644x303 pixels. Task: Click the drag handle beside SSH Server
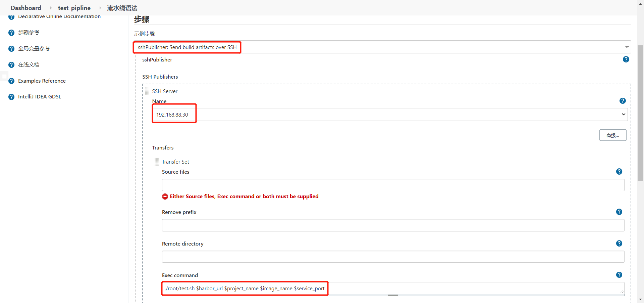pos(147,91)
